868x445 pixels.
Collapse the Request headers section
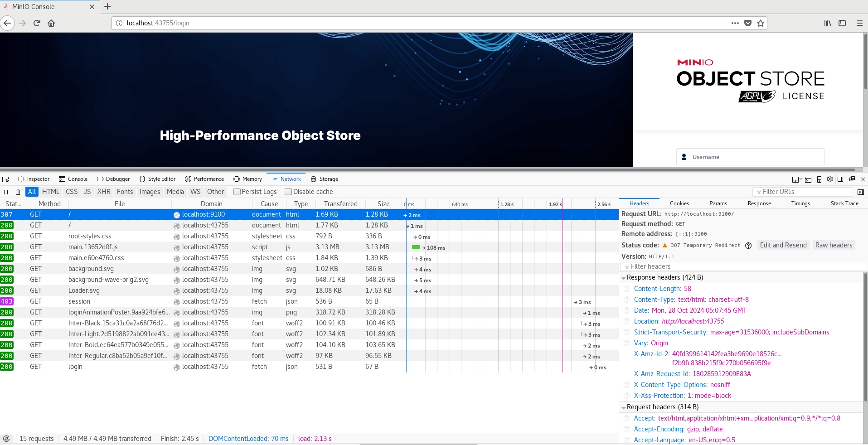pos(624,407)
